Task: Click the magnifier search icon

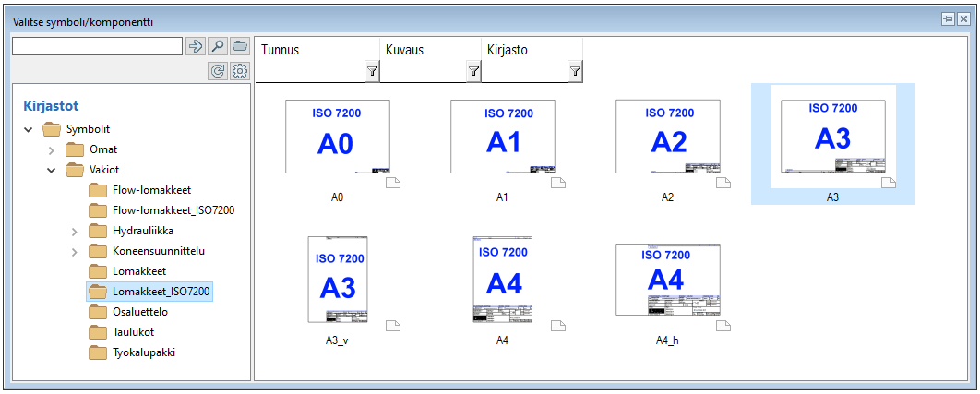Action: [217, 46]
